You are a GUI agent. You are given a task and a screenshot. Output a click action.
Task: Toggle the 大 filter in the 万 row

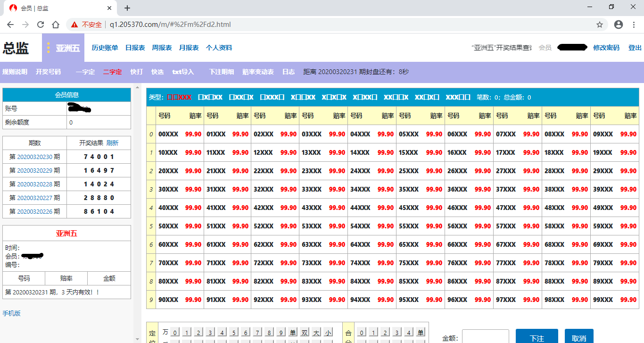point(316,333)
